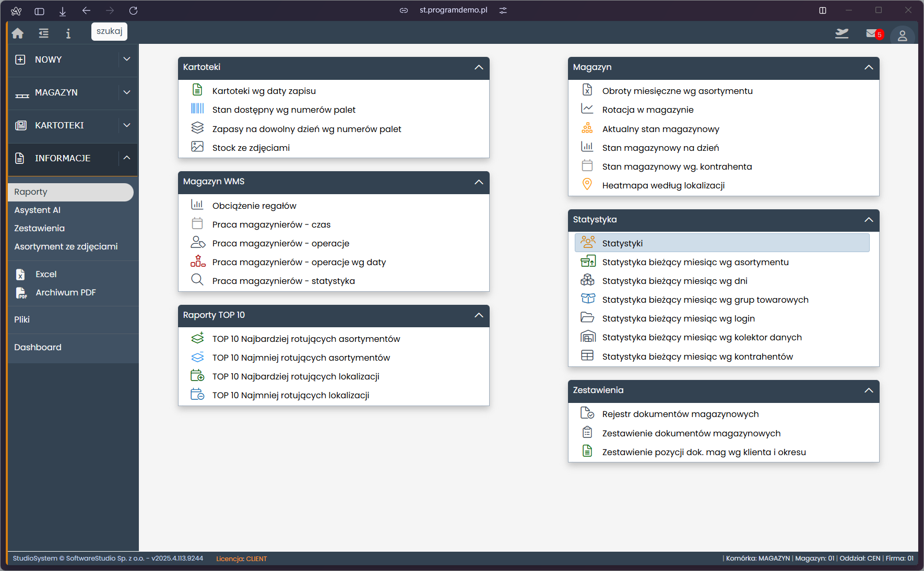Open Rotacja w magazynie report
Viewport: 924px width, 571px height.
click(x=648, y=110)
